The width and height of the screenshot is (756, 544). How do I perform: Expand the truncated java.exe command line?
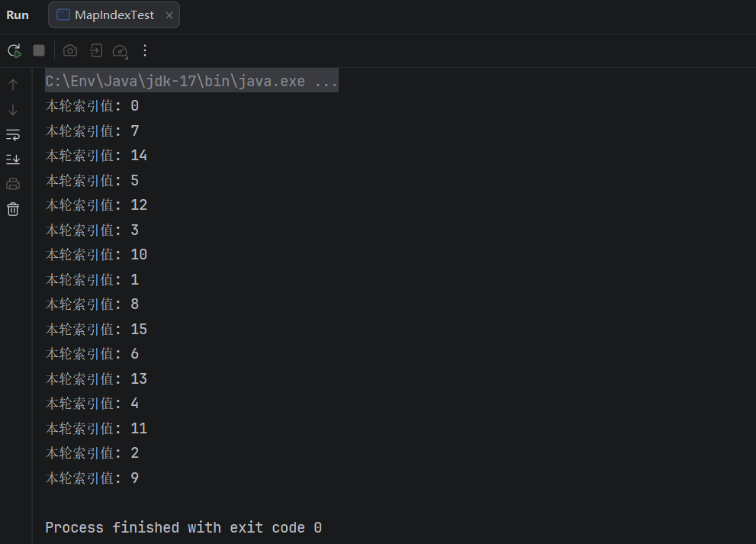[x=328, y=80]
